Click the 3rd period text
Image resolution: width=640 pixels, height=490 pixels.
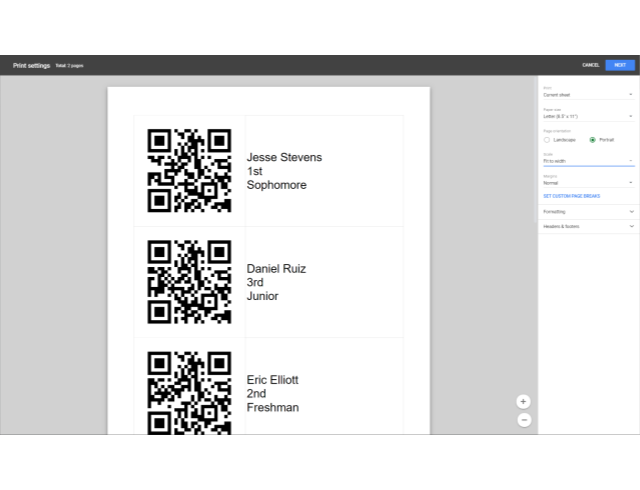(255, 282)
